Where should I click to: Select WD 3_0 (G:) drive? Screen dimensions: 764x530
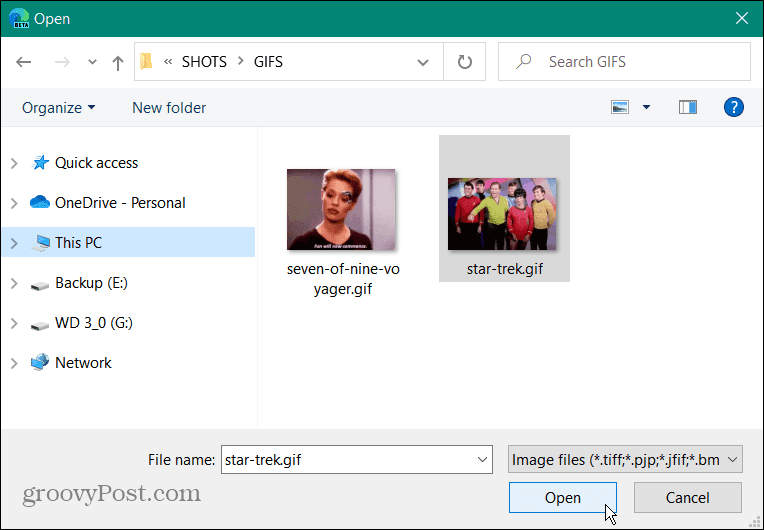(94, 322)
